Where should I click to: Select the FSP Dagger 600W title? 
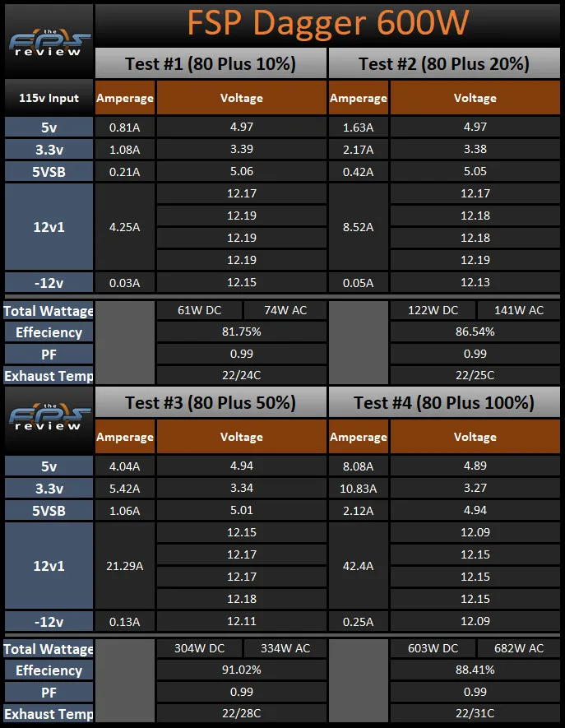tap(328, 22)
